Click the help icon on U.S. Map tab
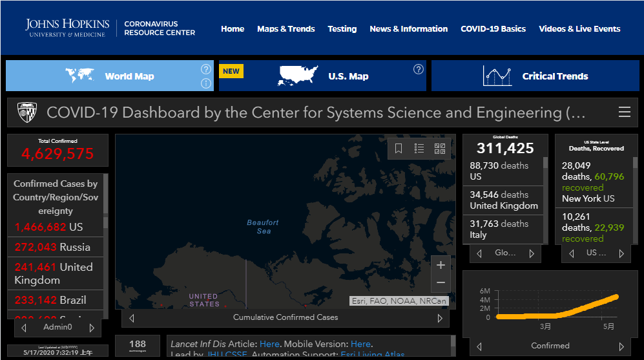The width and height of the screenshot is (644, 360). pos(418,69)
